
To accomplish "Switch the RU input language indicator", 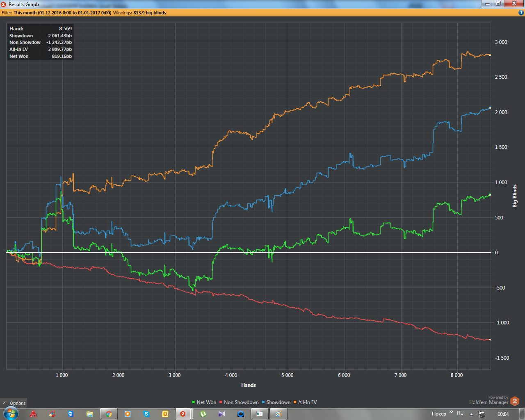I will click(x=460, y=413).
